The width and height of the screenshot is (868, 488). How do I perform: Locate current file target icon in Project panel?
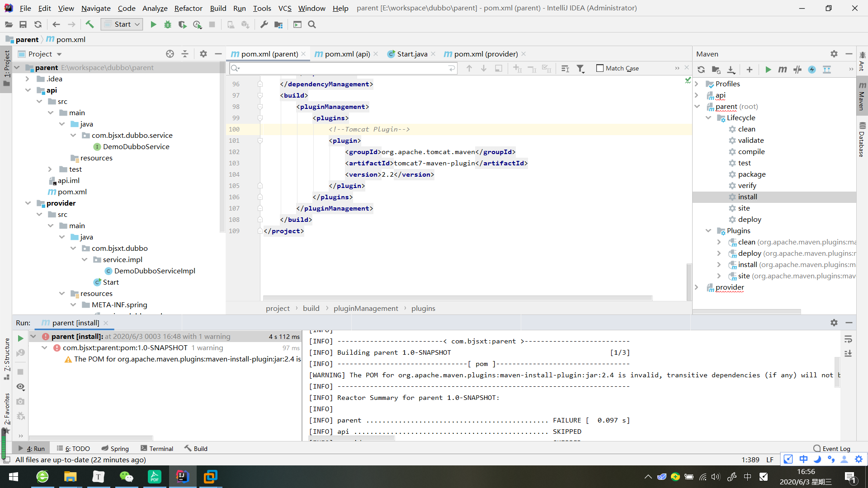(x=170, y=54)
